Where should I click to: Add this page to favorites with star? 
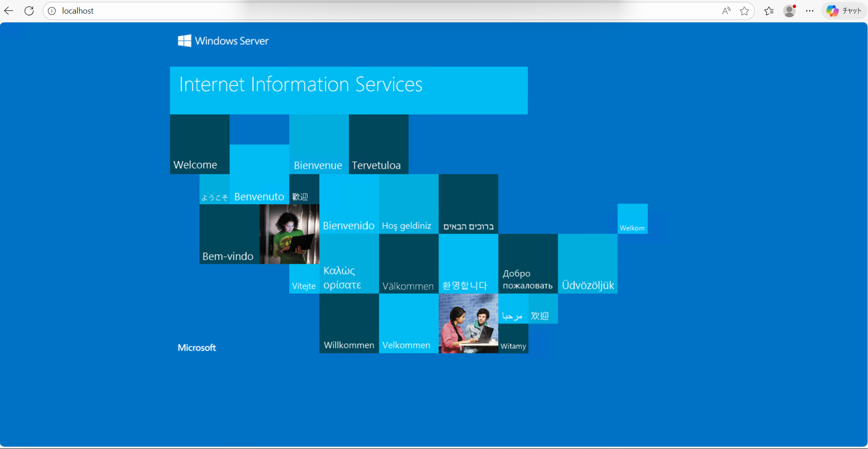[744, 11]
